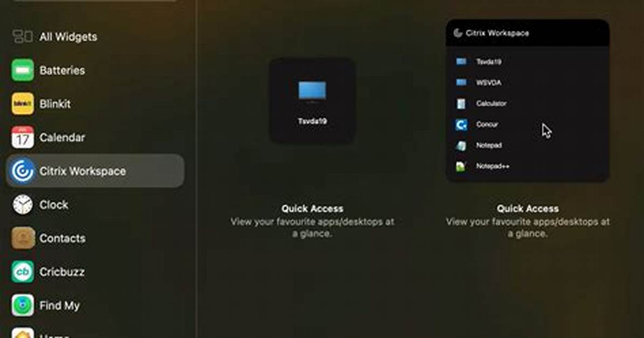Screen dimensions: 644x338
Task: Select the Notepad row text in the widget list
Action: point(489,145)
